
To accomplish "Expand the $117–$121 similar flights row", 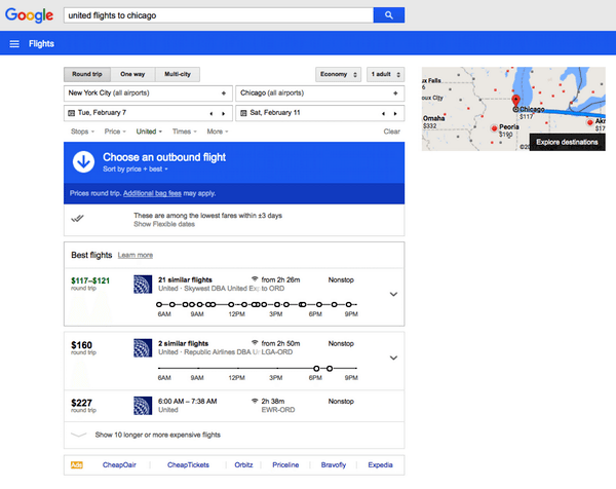I will point(393,294).
